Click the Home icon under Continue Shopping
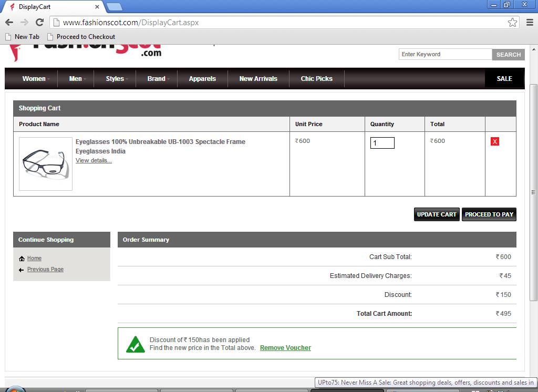Image resolution: width=538 pixels, height=392 pixels. (x=22, y=259)
